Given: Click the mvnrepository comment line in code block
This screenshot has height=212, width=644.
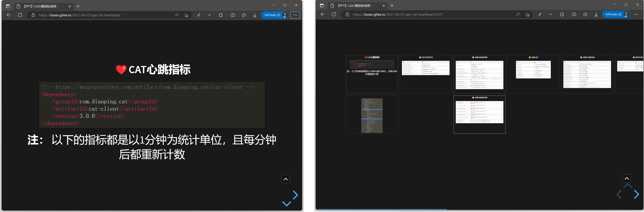Looking at the screenshot, I should point(147,87).
